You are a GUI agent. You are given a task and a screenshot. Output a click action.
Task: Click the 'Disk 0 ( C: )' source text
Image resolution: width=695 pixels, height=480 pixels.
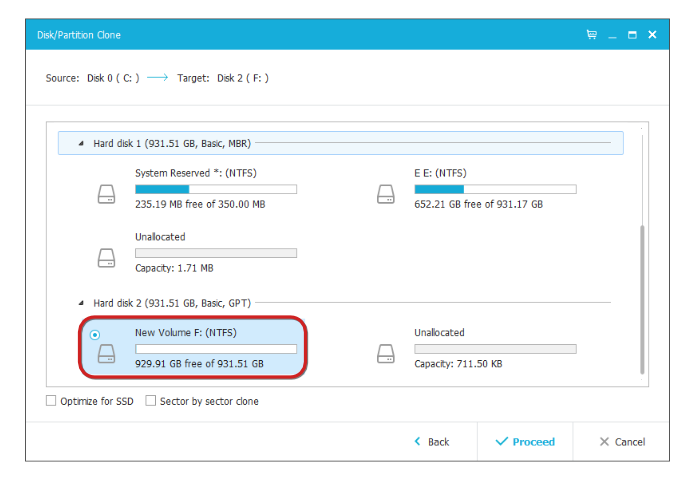[x=113, y=78]
